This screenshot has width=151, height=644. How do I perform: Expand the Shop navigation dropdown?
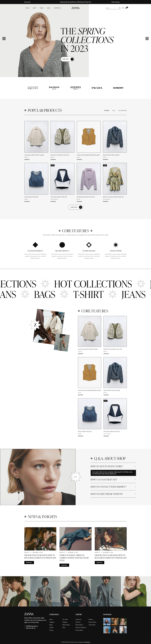pos(35,8)
